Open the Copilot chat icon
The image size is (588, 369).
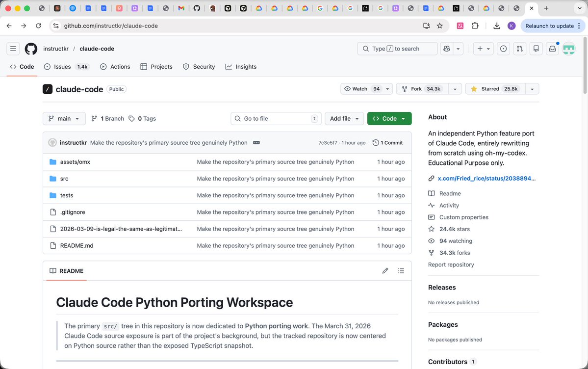[x=447, y=49]
